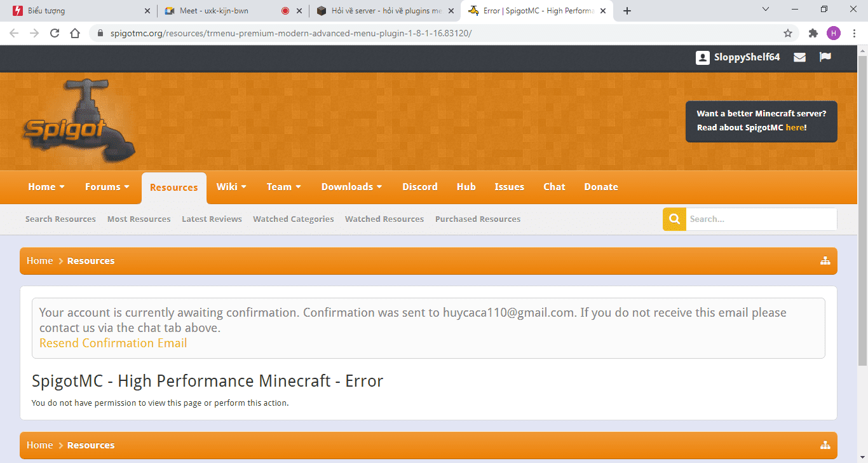Screen dimensions: 868x463
Task: Bookmark this page with star icon
Action: pos(788,33)
